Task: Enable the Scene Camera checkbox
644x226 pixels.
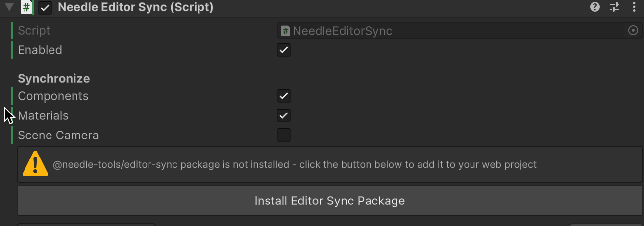Action: coord(284,135)
